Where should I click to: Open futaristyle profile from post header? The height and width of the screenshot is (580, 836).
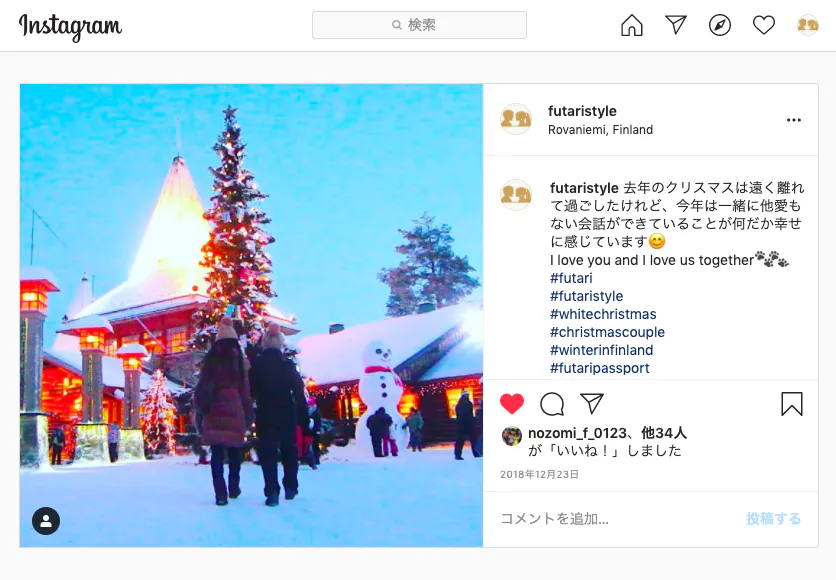pos(582,111)
